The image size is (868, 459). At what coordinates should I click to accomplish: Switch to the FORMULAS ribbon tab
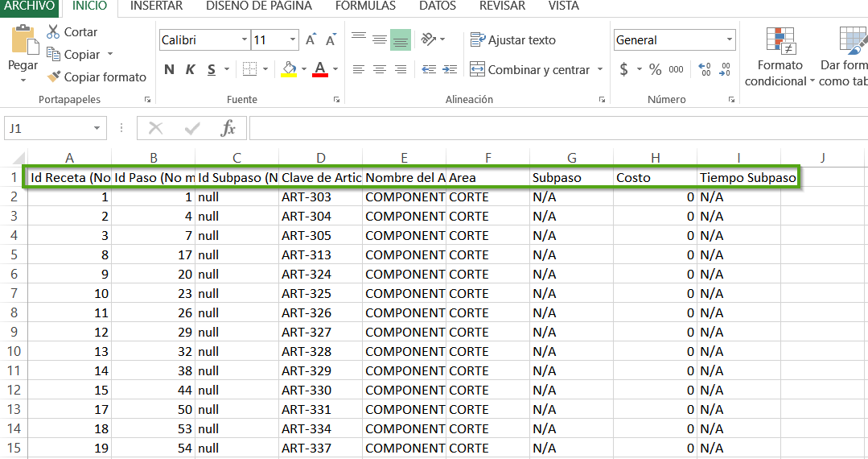[365, 6]
